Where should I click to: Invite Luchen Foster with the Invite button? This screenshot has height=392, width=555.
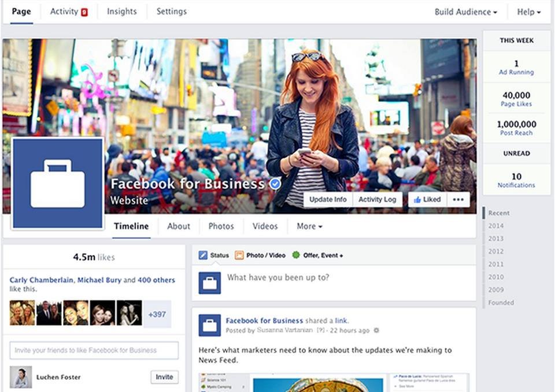click(x=165, y=377)
